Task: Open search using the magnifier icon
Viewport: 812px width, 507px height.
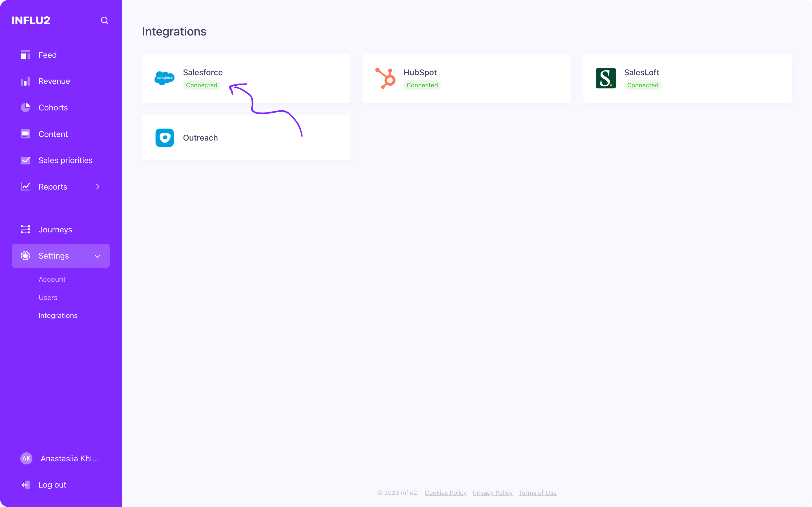Action: pyautogui.click(x=104, y=21)
